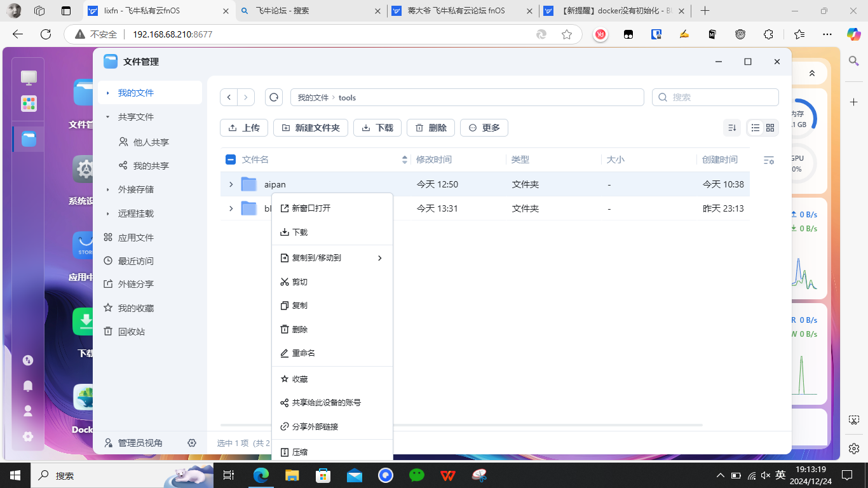868x488 pixels.
Task: Open the App Center desktop icon
Action: click(84, 245)
